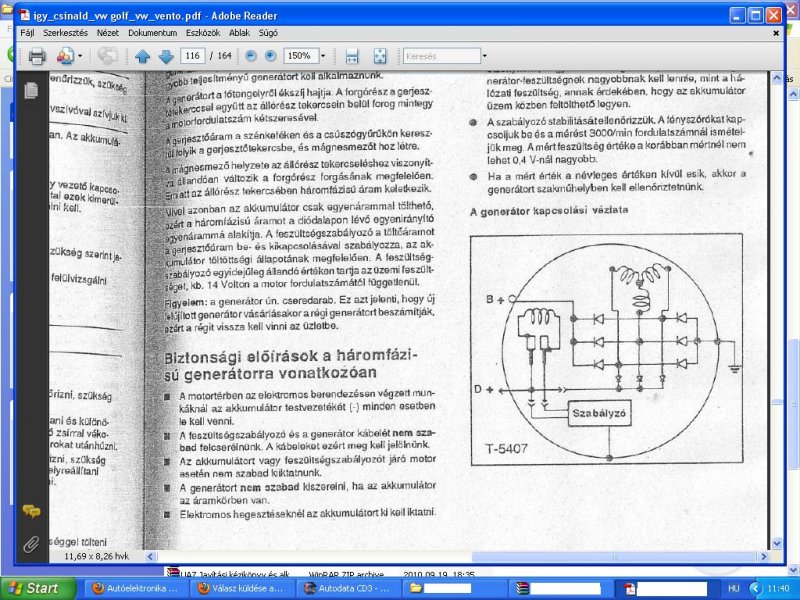Image resolution: width=800 pixels, height=600 pixels.
Task: Zoom out with the minus magnifier button
Action: point(251,56)
